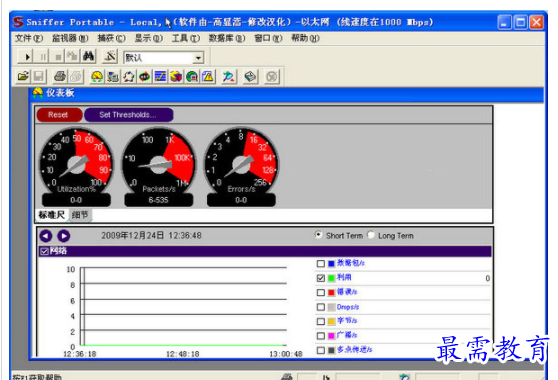Viewport: 558px width, 380px height.
Task: Click the stop capture square button
Action: pyautogui.click(x=58, y=57)
